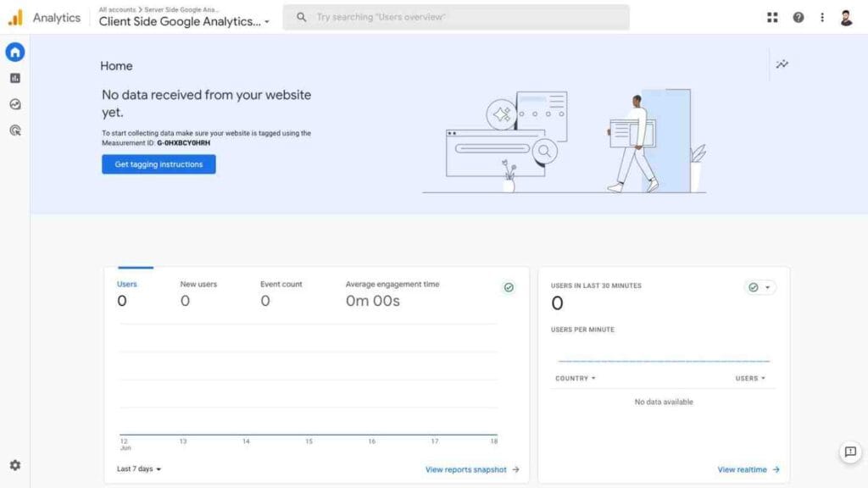This screenshot has width=868, height=488.
Task: Click the Get tagging instructions button
Action: click(159, 164)
